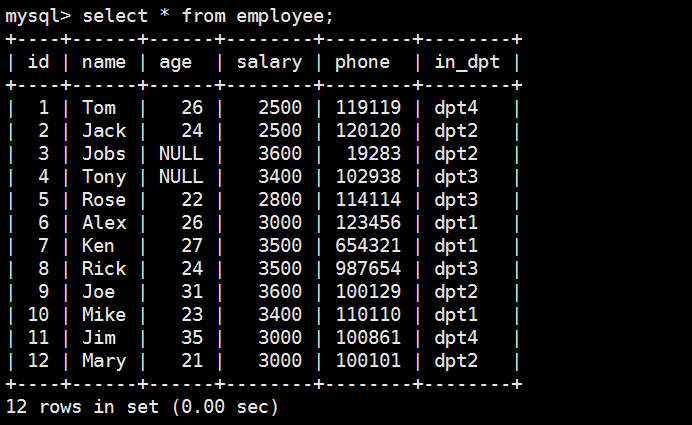This screenshot has height=425, width=692.
Task: Click the 'name' column header
Action: pyautogui.click(x=104, y=62)
